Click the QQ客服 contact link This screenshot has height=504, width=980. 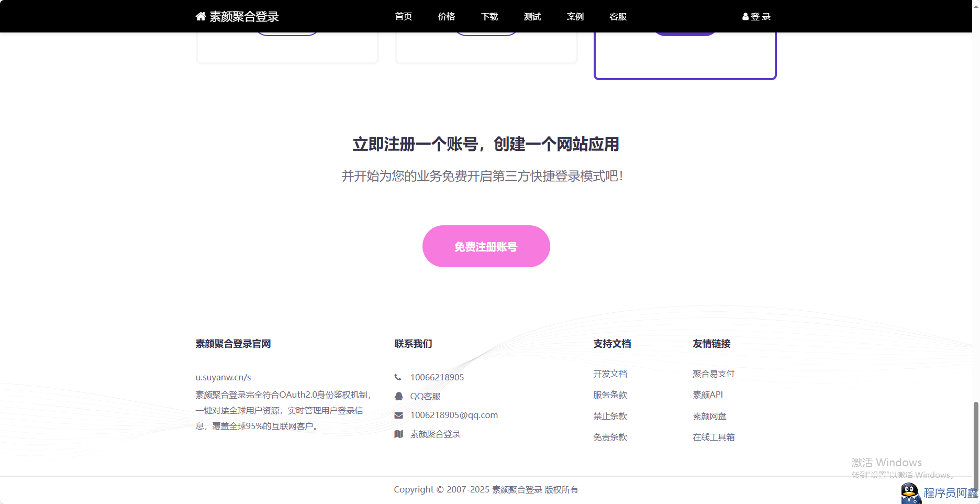coord(425,397)
